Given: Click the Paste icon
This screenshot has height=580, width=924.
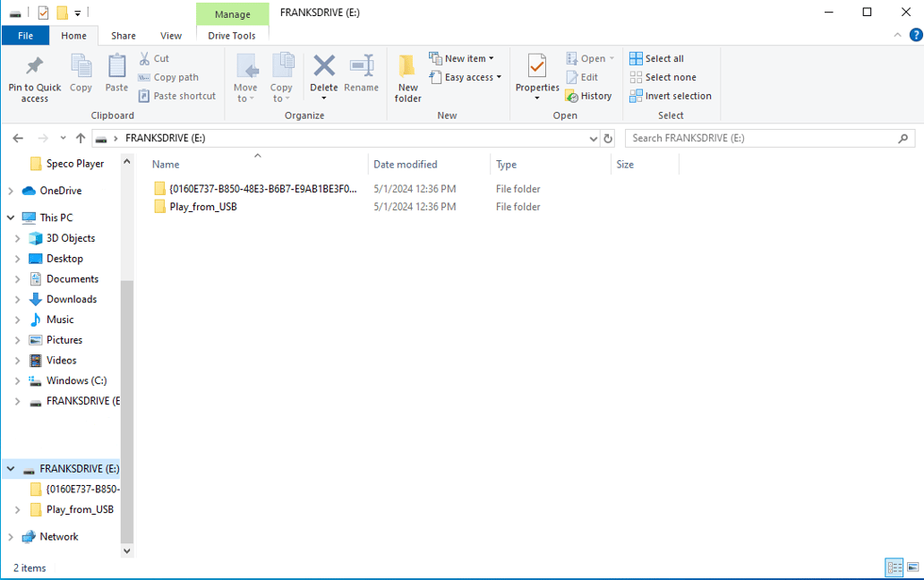Looking at the screenshot, I should [116, 77].
